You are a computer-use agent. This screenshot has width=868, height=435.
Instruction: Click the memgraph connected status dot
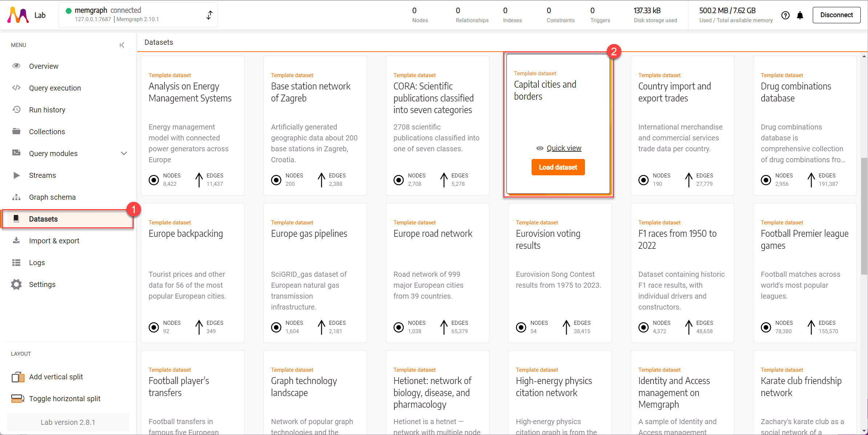pos(68,11)
